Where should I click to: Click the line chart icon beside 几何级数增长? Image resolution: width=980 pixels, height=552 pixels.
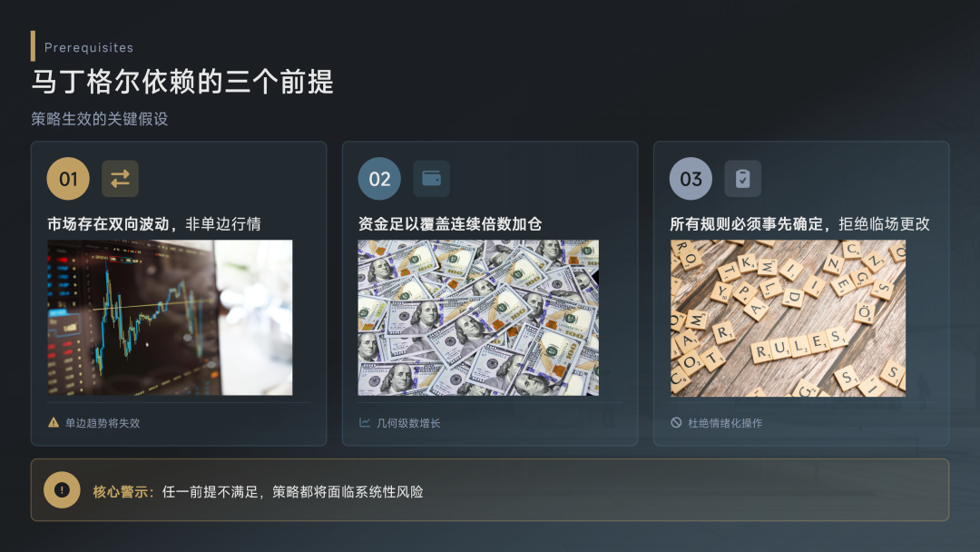[365, 422]
